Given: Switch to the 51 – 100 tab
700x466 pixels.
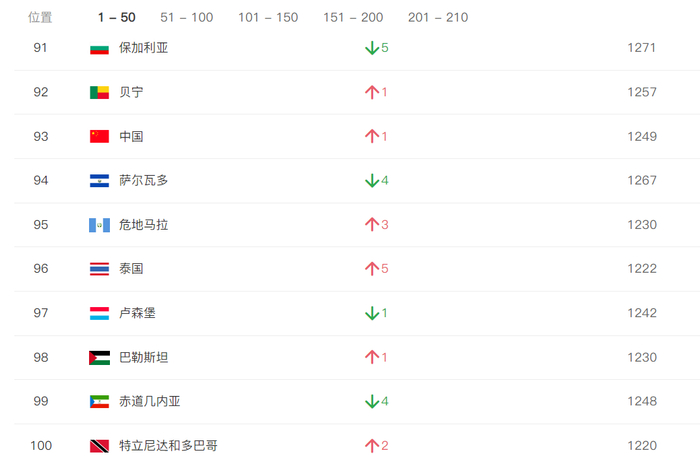Looking at the screenshot, I should point(186,18).
